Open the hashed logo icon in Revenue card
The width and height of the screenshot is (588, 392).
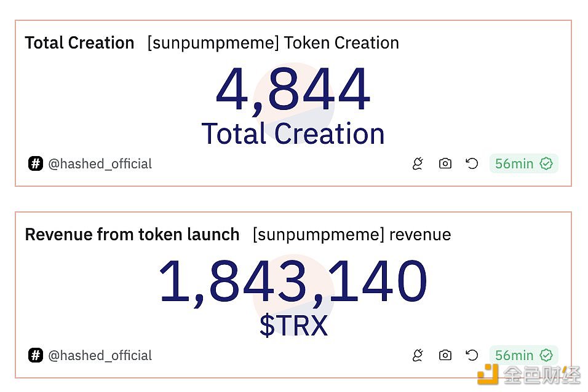point(35,355)
